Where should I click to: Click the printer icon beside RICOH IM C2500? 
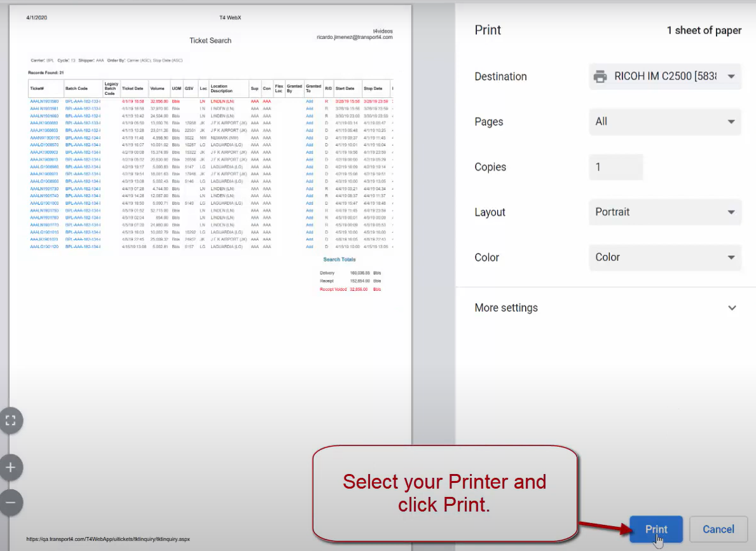pos(600,76)
